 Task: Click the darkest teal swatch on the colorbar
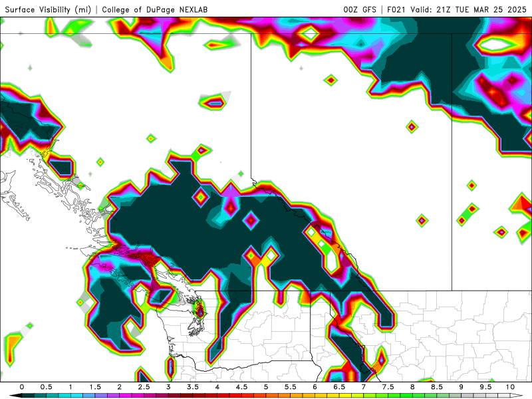[28, 396]
